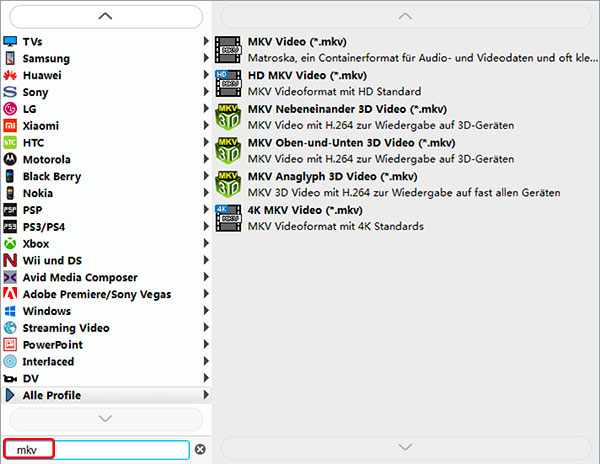Click the HTC logo icon

[x=10, y=142]
